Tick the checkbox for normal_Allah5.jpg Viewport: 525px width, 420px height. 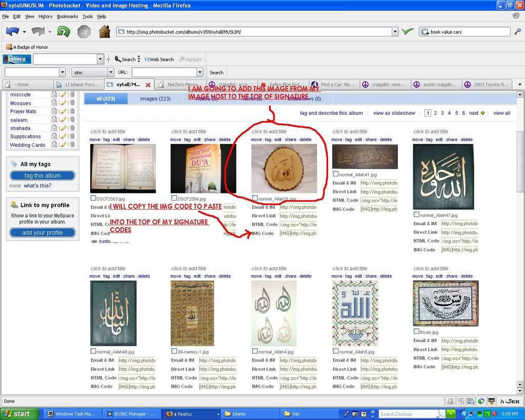coord(335,351)
